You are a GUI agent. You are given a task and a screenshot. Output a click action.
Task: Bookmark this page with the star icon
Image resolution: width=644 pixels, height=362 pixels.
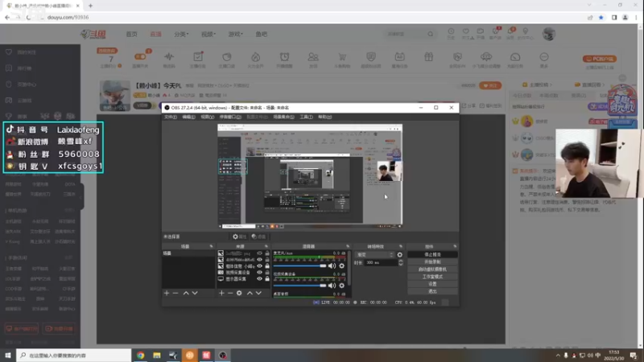tap(601, 18)
